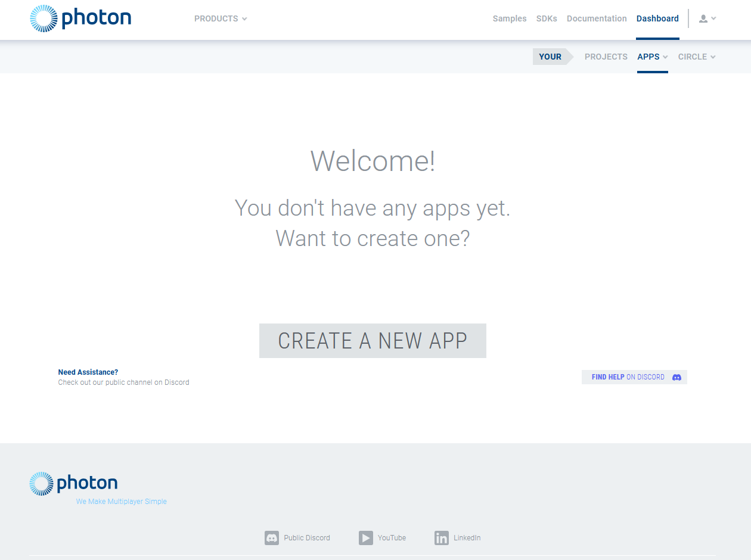Click the Discord icon on the help button

pos(676,377)
